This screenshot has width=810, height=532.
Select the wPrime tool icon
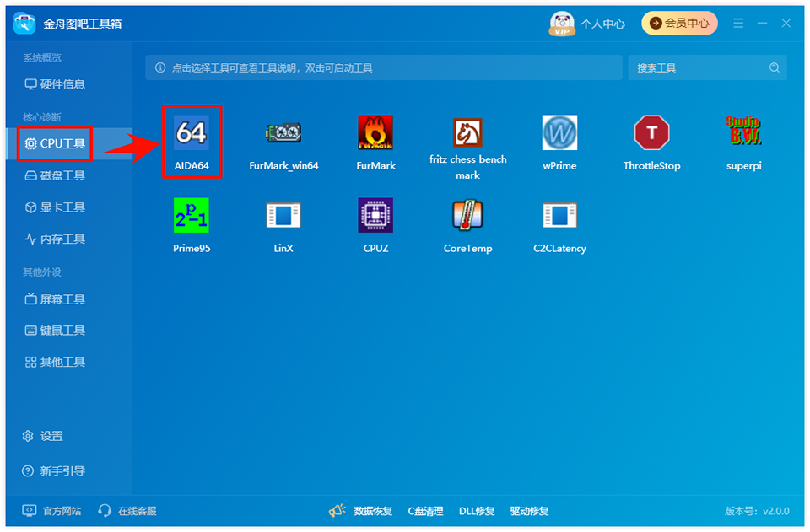pyautogui.click(x=559, y=132)
